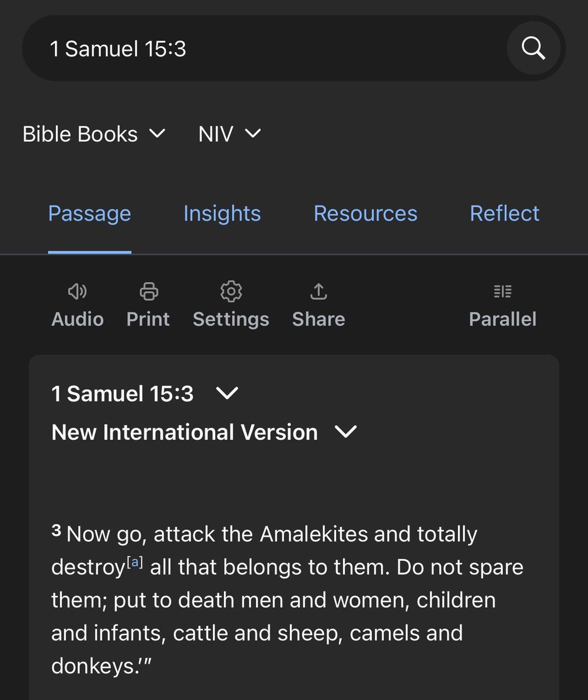Play the passage with the Audio speaker icon
This screenshot has height=700, width=588.
coord(78,290)
